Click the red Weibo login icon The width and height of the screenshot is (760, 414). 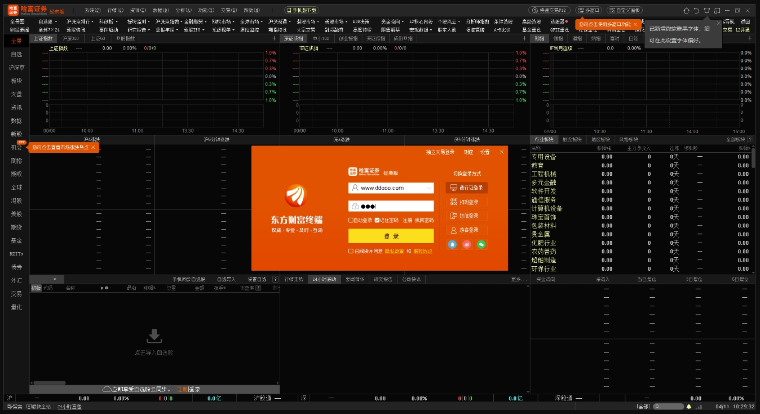(x=466, y=244)
